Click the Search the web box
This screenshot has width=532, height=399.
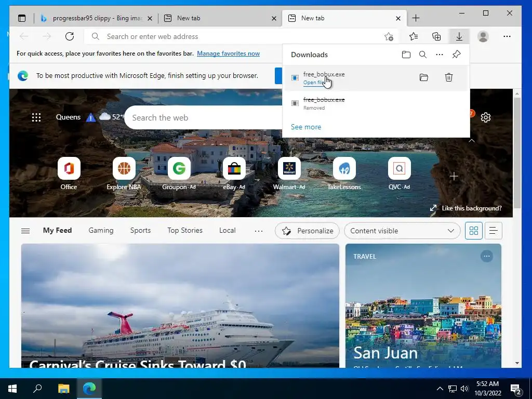[x=204, y=118]
